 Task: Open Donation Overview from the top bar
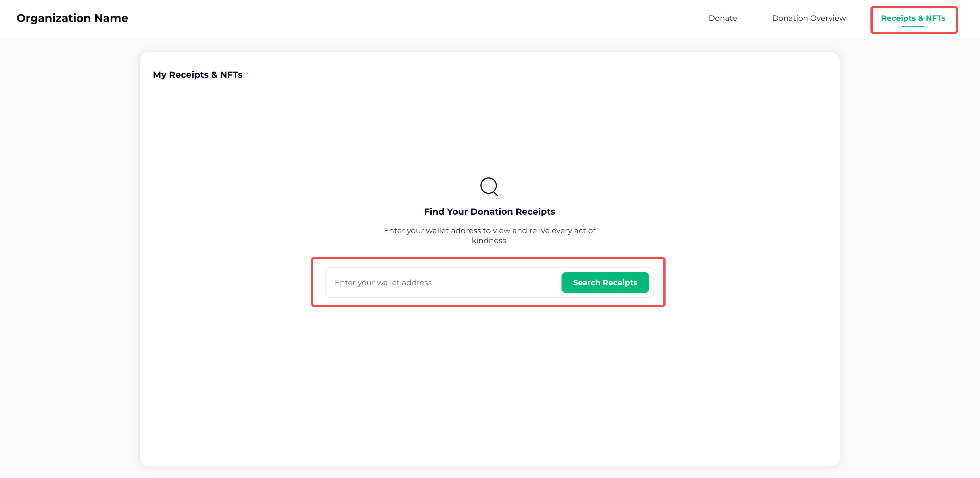point(809,18)
